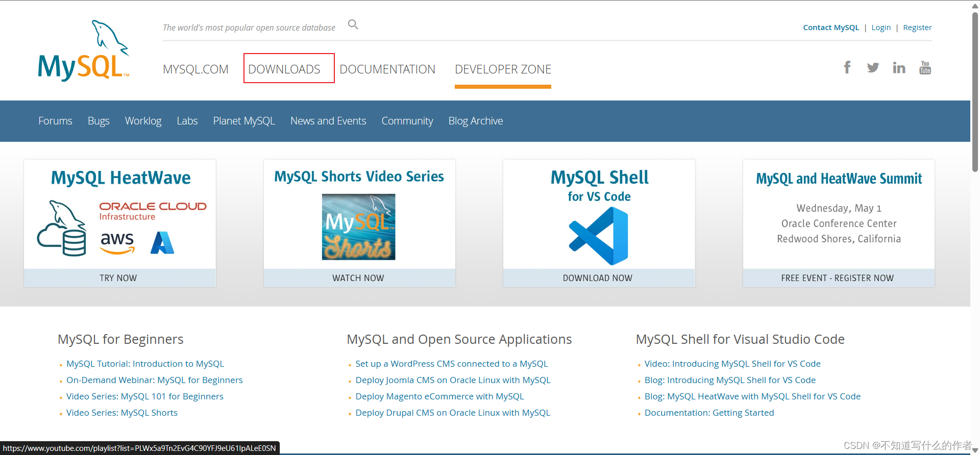Click FREE EVENT - REGISTER NOW button

[839, 278]
